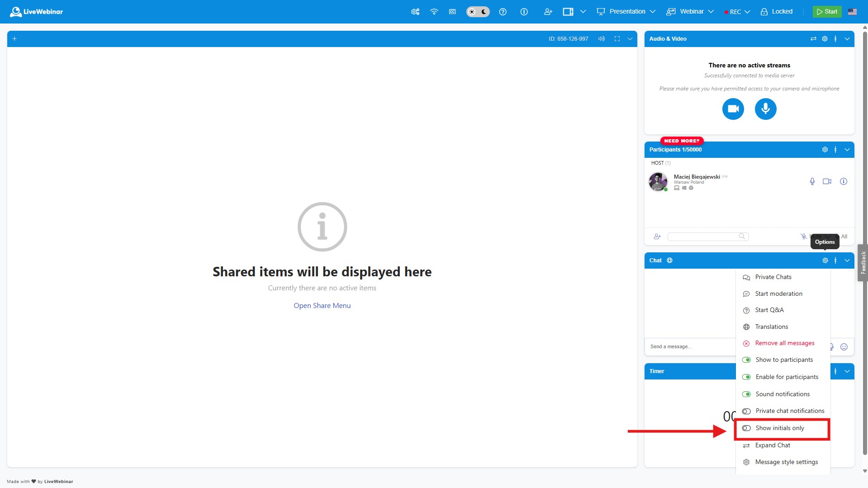Click Participants panel resize handle icon

click(x=835, y=150)
